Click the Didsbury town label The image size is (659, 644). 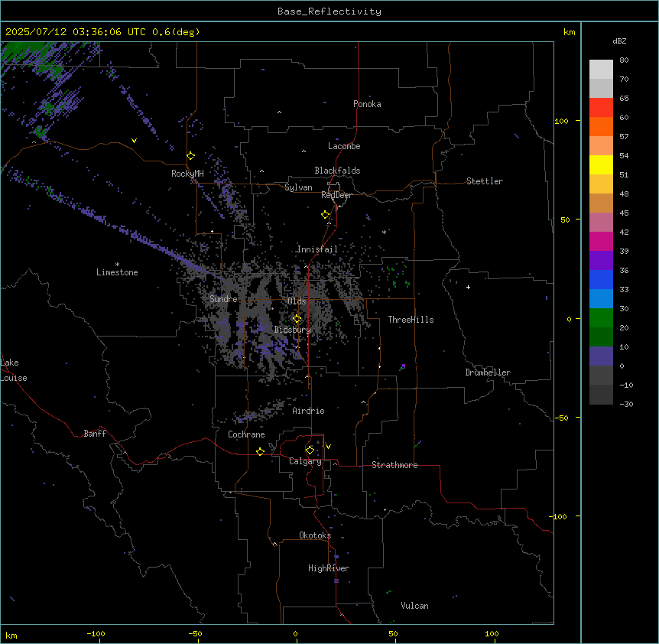pyautogui.click(x=293, y=330)
